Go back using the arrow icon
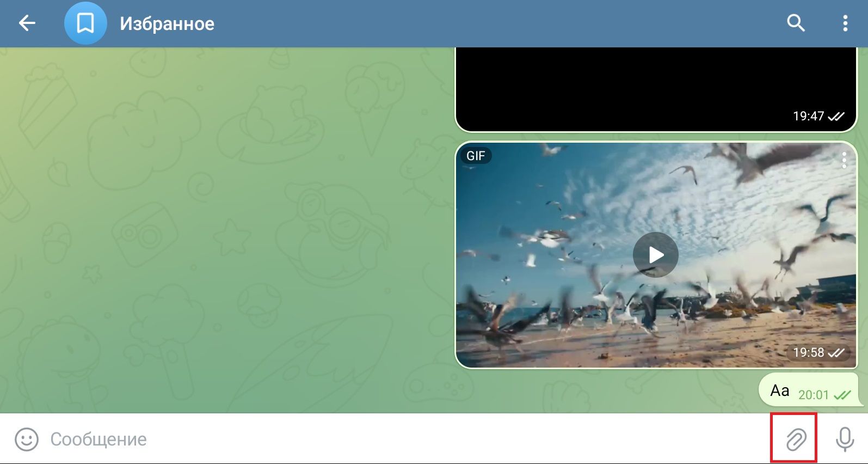868x464 pixels. point(27,23)
